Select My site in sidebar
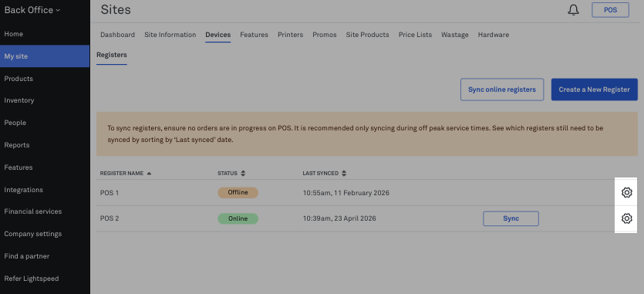This screenshot has height=294, width=644. coord(45,56)
